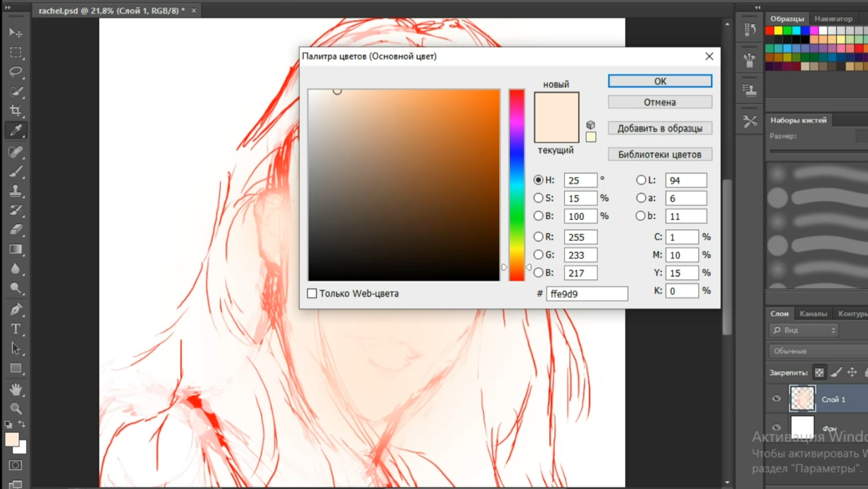Screen dimensions: 868x489
Task: Click inside the color saturation field
Action: (404, 185)
